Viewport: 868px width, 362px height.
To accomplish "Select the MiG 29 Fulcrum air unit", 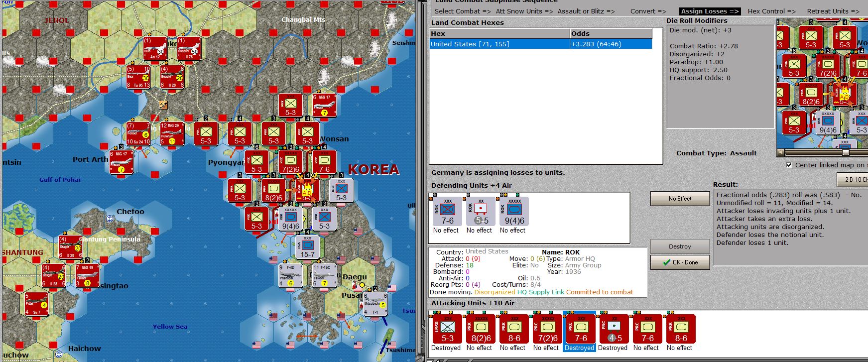I will [172, 133].
